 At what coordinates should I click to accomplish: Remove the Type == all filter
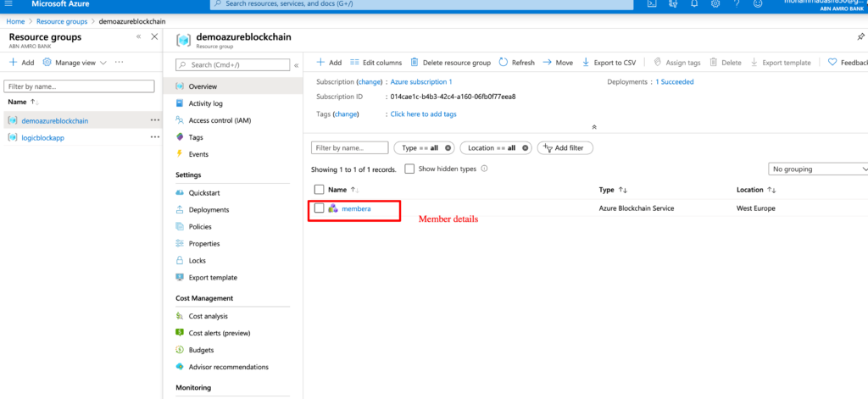[448, 148]
